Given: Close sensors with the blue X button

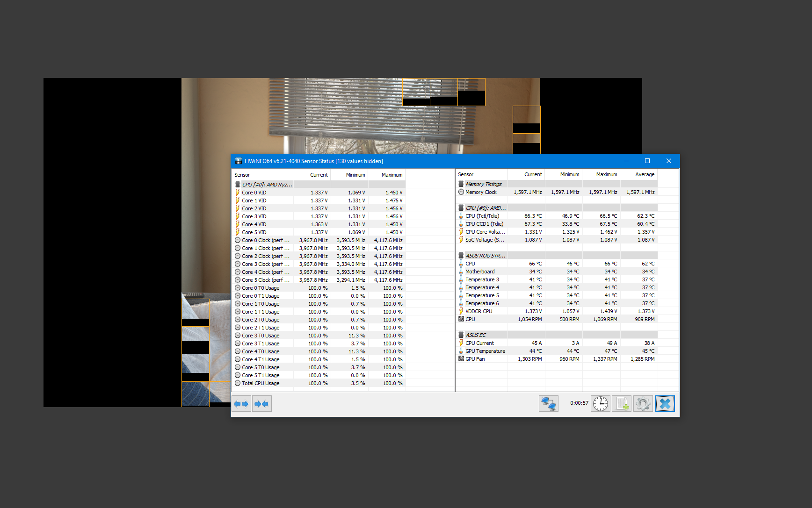Looking at the screenshot, I should point(665,403).
